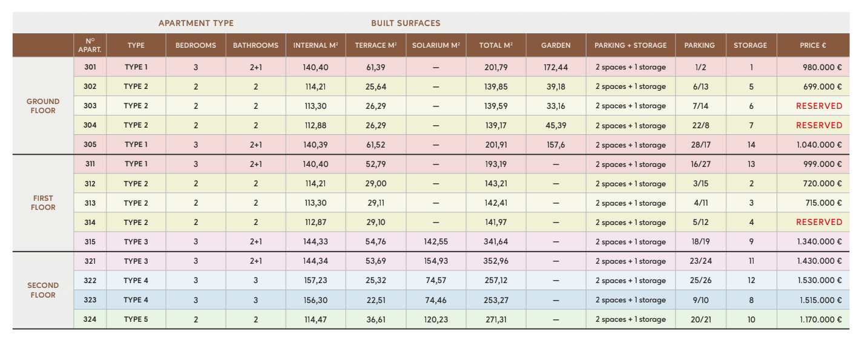Select the RESERVED label for apartment 303
Screen dimensions: 868x346
click(x=819, y=106)
